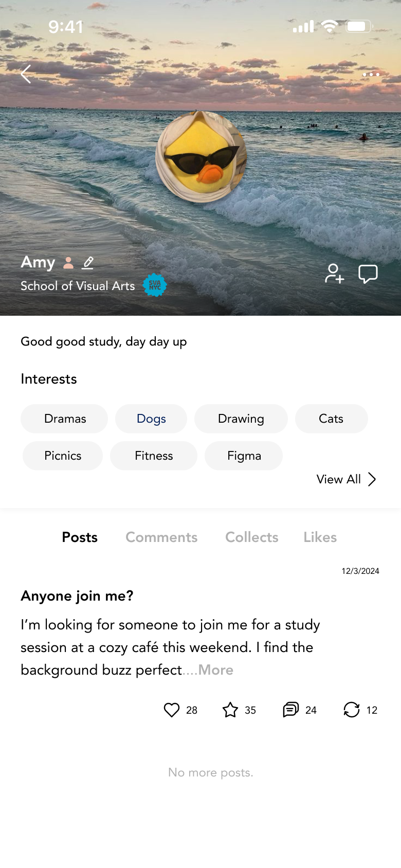The image size is (401, 868).
Task: Open the post comments icon
Action: coord(291,710)
